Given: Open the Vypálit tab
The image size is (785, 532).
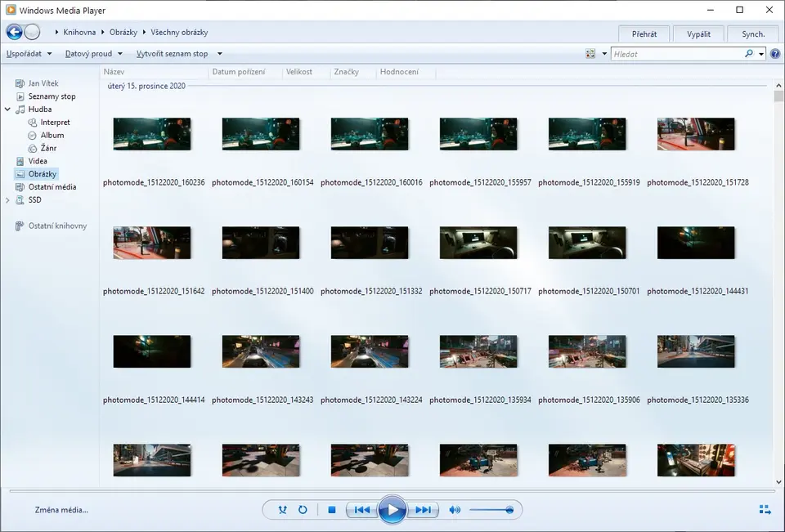Looking at the screenshot, I should tap(698, 34).
